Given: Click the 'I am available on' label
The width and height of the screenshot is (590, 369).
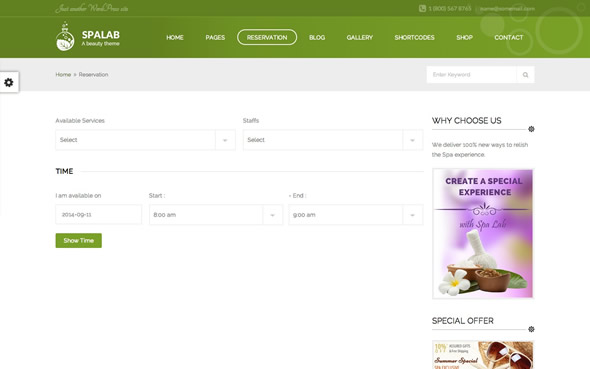Looking at the screenshot, I should tap(78, 196).
